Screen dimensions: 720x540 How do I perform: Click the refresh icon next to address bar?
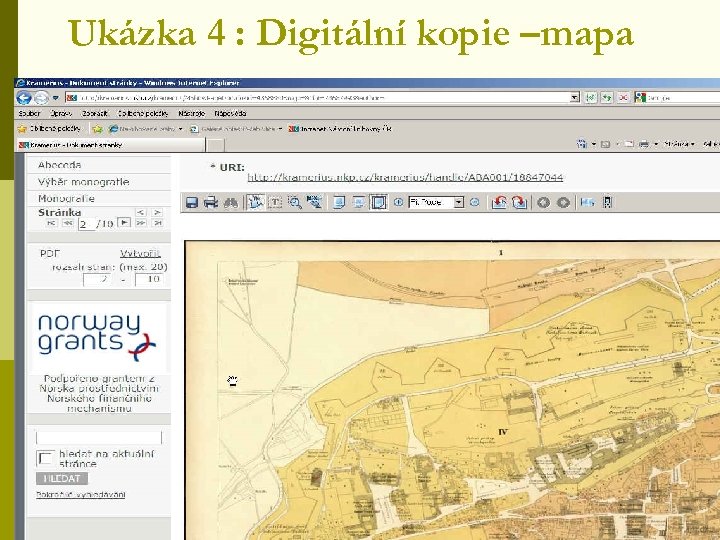(x=607, y=97)
